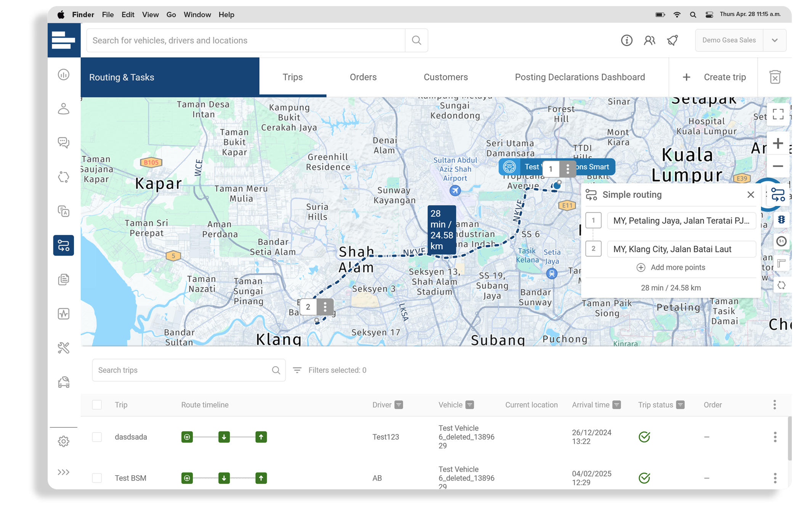
Task: Open the Routing & Tasks sidebar icon
Action: coord(64,245)
